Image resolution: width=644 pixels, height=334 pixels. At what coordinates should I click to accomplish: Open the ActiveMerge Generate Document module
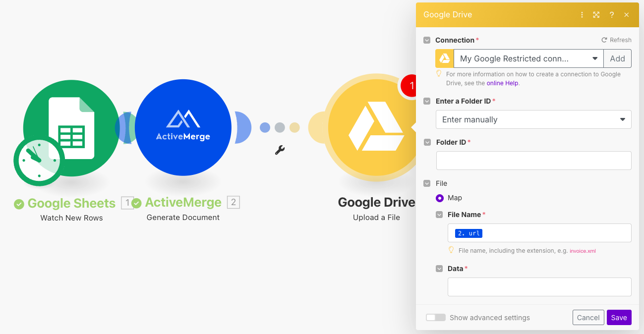pos(183,127)
